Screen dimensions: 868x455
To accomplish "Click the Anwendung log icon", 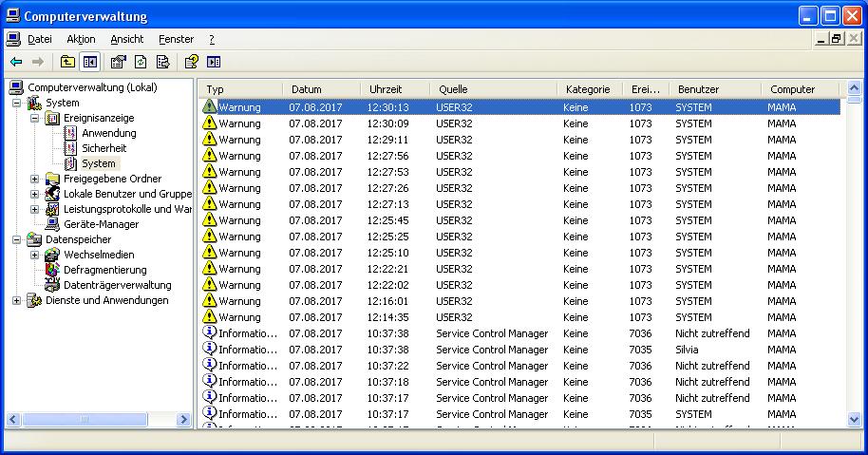I will tap(70, 133).
